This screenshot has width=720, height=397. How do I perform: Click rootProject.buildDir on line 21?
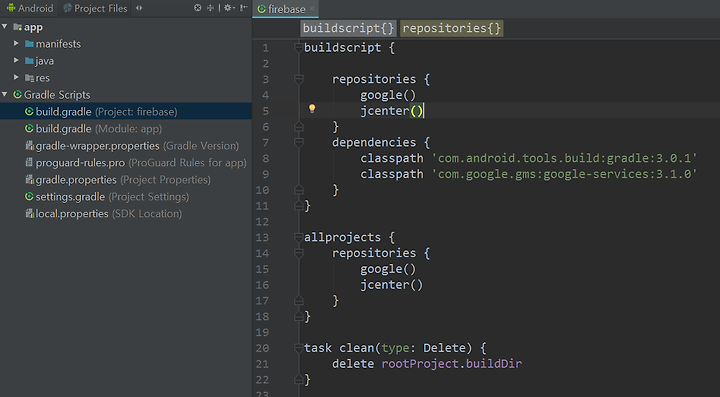[452, 364]
